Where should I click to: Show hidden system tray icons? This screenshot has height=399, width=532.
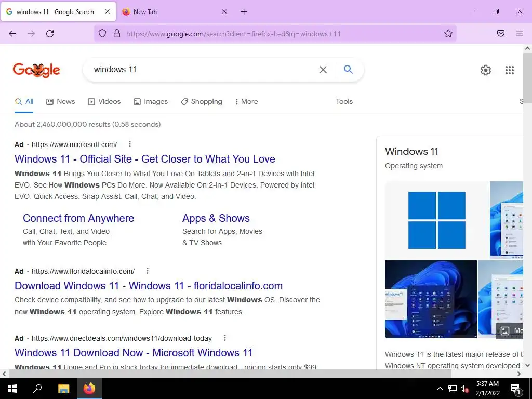click(x=440, y=389)
